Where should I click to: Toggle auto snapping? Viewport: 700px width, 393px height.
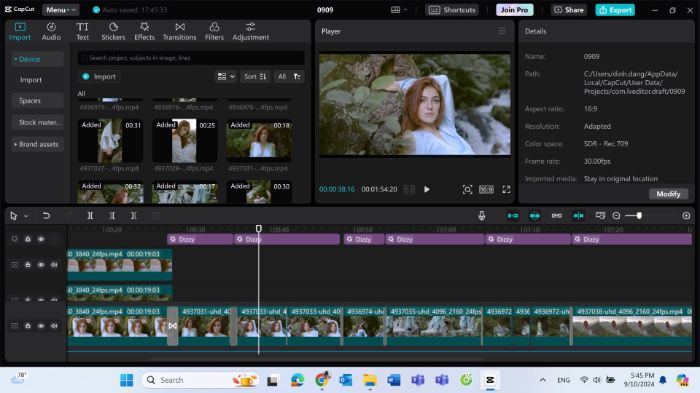point(534,216)
